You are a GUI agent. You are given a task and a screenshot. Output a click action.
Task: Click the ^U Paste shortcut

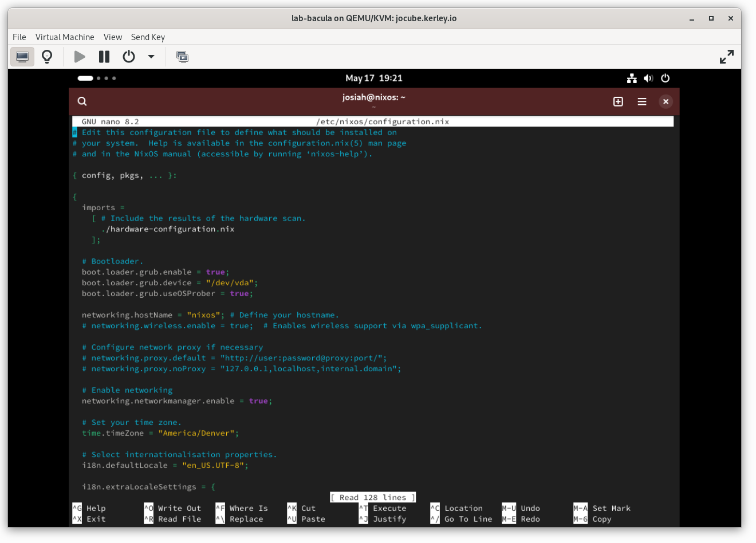click(x=306, y=519)
